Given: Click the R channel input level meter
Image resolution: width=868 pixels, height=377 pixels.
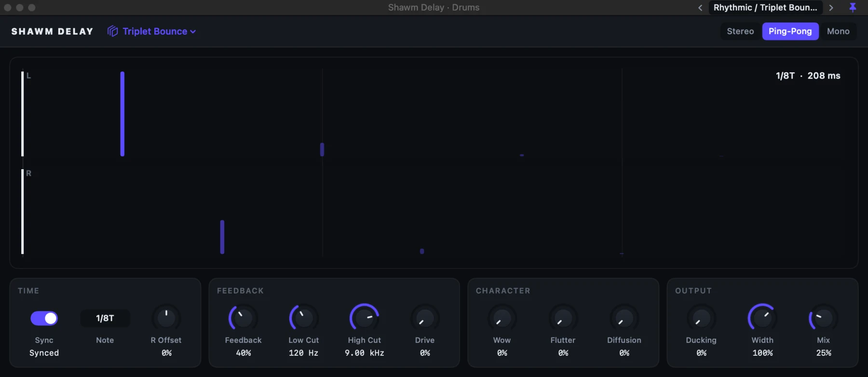Looking at the screenshot, I should pyautogui.click(x=22, y=211).
